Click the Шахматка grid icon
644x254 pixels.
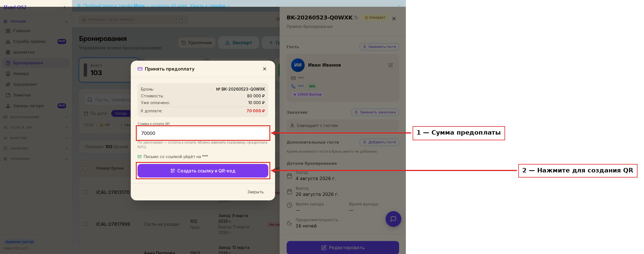(x=8, y=52)
